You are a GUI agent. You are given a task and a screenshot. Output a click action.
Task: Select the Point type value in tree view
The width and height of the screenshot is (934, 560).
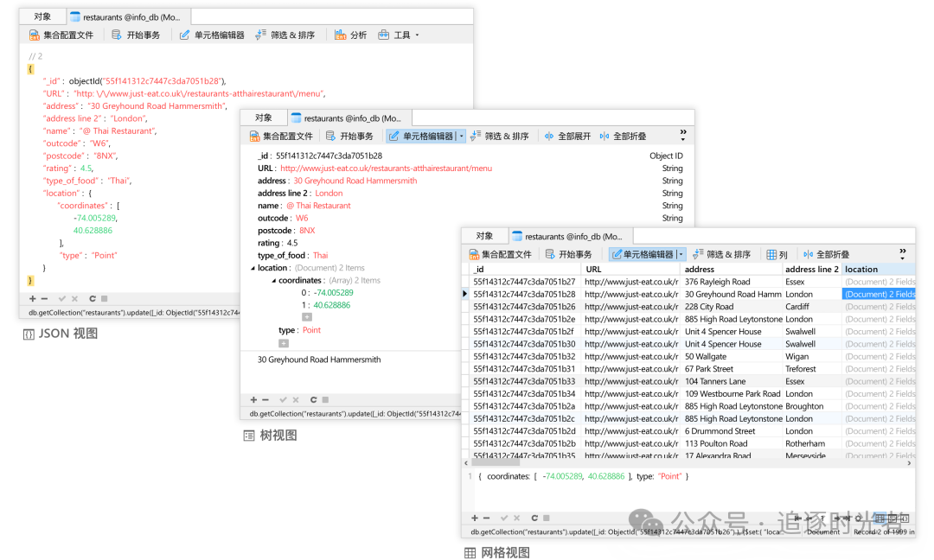[x=311, y=330]
